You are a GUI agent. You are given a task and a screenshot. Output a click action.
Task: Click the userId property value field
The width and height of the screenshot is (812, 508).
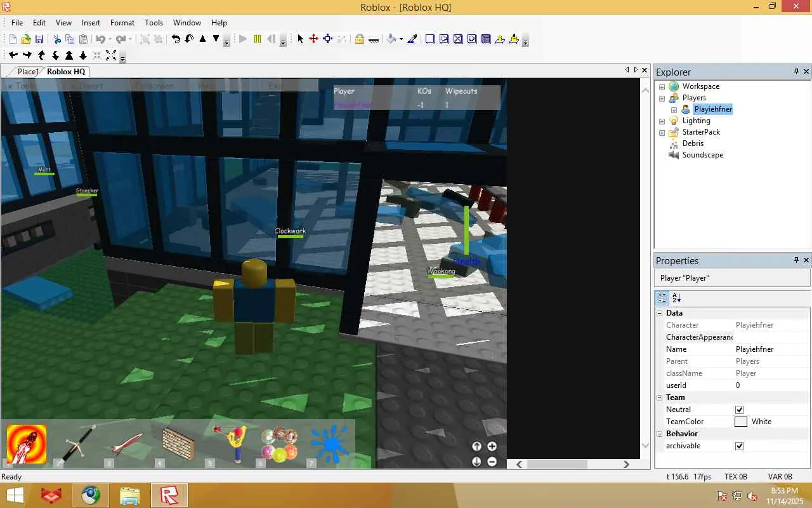coord(772,385)
